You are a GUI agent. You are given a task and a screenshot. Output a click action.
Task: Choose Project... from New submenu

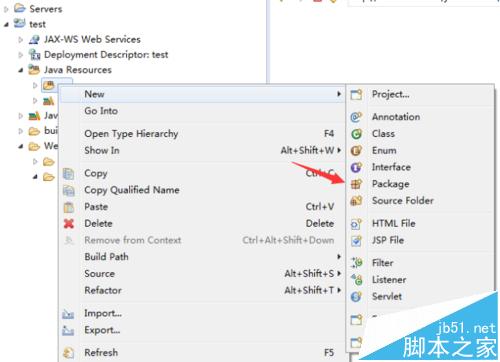click(x=420, y=95)
